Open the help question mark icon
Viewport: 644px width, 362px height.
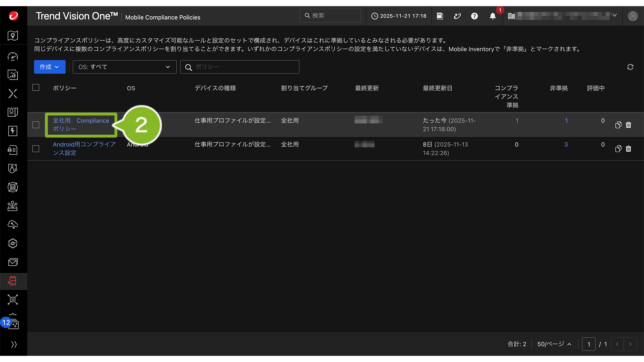coord(474,16)
